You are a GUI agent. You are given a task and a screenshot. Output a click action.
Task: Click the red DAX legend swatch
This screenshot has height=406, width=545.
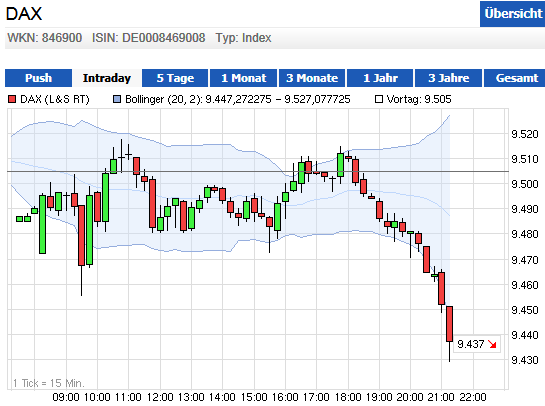(x=12, y=99)
